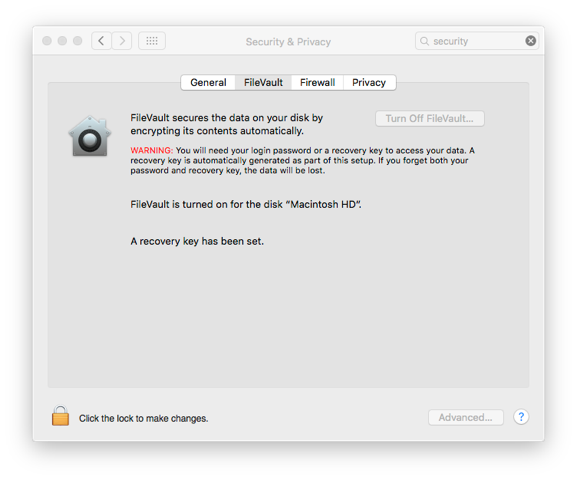Click Turn Off FileVault button
The width and height of the screenshot is (577, 480).
click(429, 119)
